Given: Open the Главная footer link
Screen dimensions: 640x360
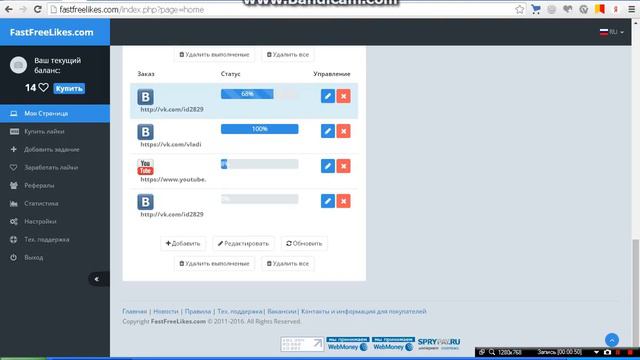Looking at the screenshot, I should (135, 311).
